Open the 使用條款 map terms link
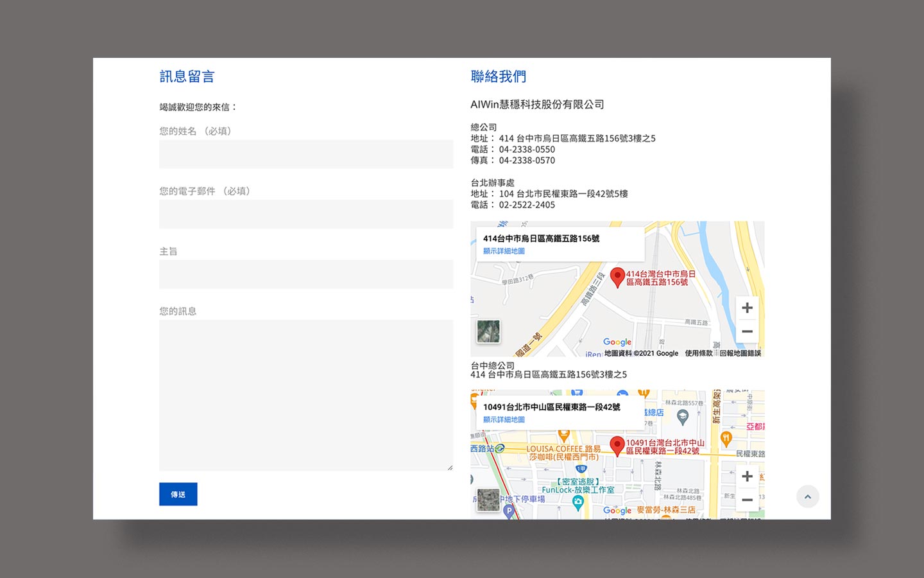The height and width of the screenshot is (578, 924). [698, 353]
